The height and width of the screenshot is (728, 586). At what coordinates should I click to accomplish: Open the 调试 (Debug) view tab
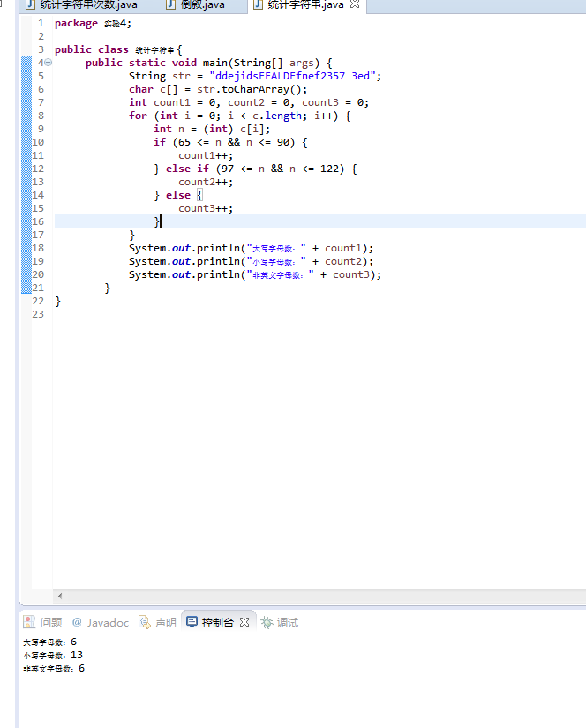coord(280,623)
